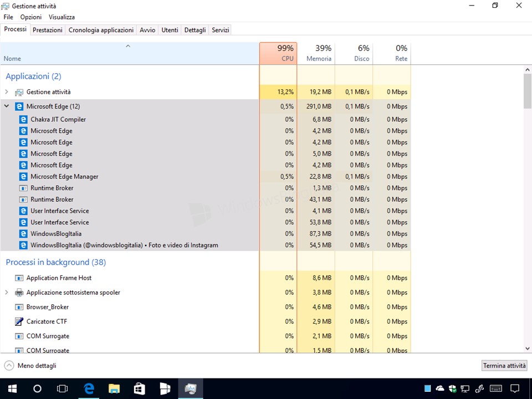Click the Edge icon of the Instagram tab process
This screenshot has height=399, width=532.
(x=23, y=245)
